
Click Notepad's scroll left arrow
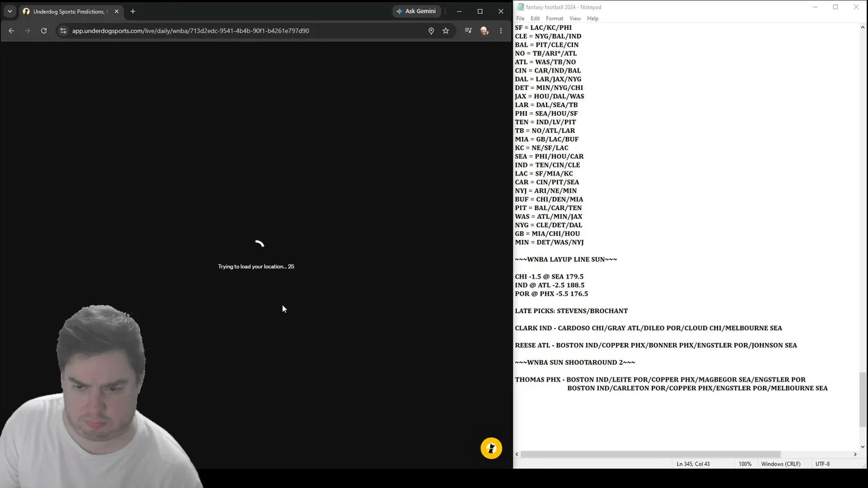[x=517, y=454]
